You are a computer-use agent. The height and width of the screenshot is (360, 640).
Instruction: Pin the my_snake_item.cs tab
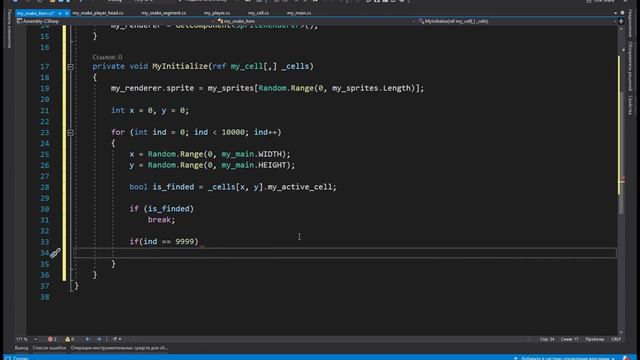pos(60,13)
